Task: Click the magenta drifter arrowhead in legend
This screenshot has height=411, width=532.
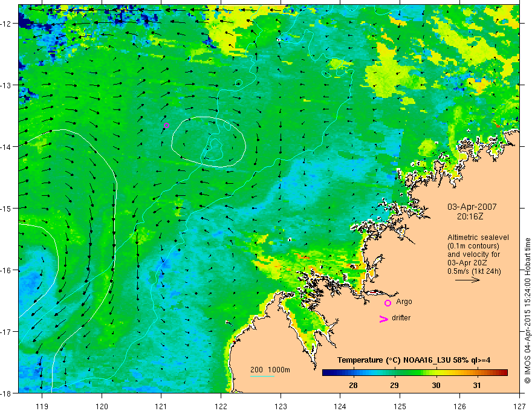Action: click(384, 319)
